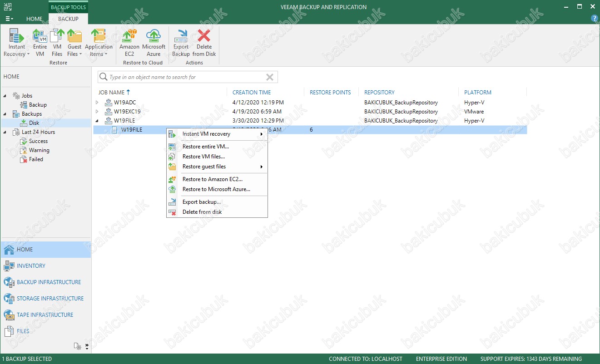Open the BACKUP INFRASTRUCTURE view

(45, 282)
